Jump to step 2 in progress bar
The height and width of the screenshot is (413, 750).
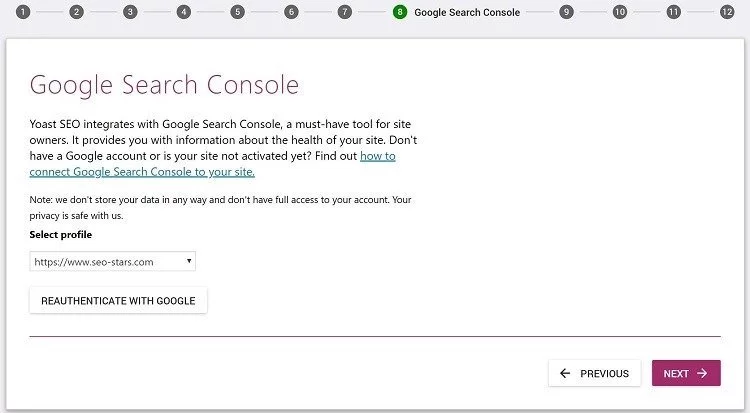pyautogui.click(x=77, y=12)
